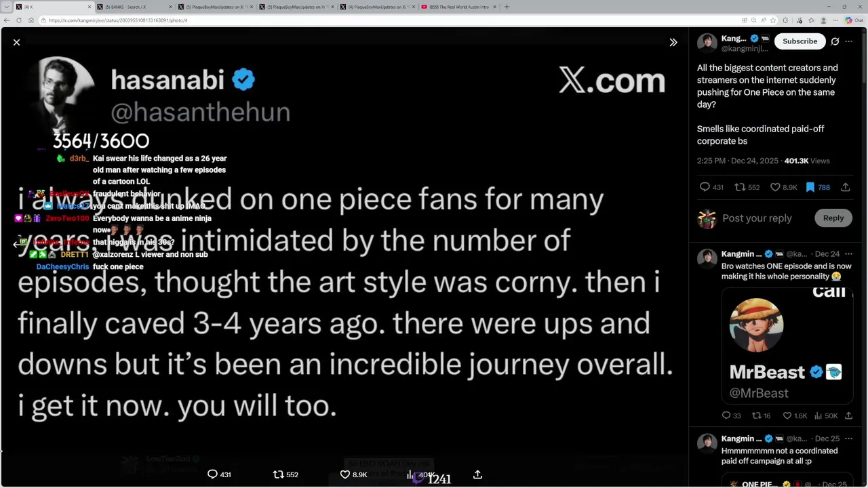This screenshot has height=488, width=868.
Task: Toggle the bookmark on the main post
Action: pyautogui.click(x=810, y=187)
